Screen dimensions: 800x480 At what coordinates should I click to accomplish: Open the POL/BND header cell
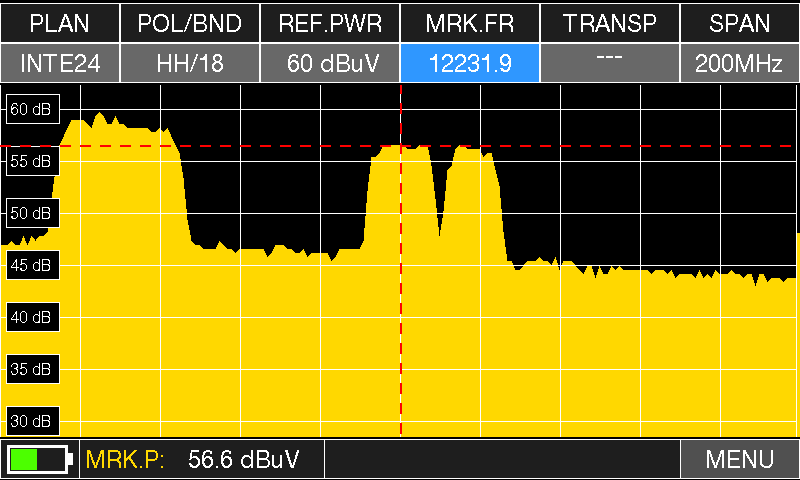point(190,23)
